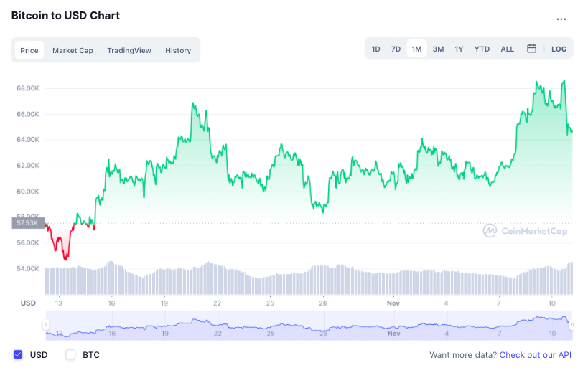Show the 1Y time range

[459, 49]
